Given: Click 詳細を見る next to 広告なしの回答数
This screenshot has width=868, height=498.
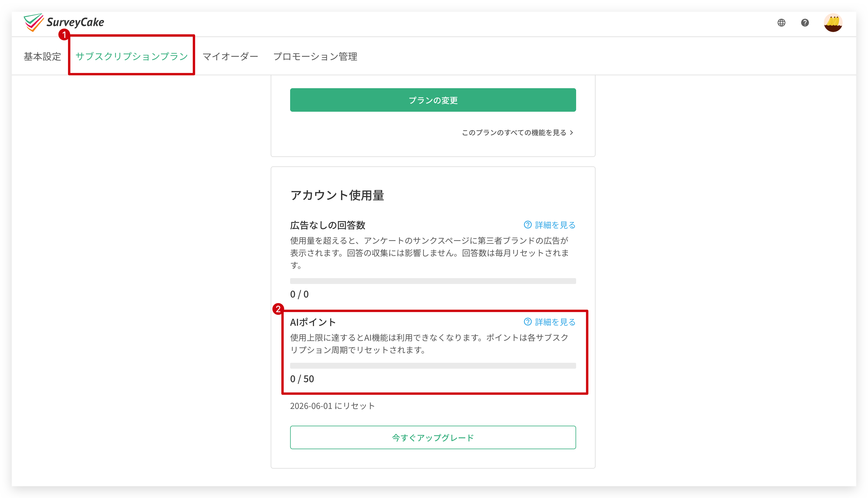Looking at the screenshot, I should [550, 225].
